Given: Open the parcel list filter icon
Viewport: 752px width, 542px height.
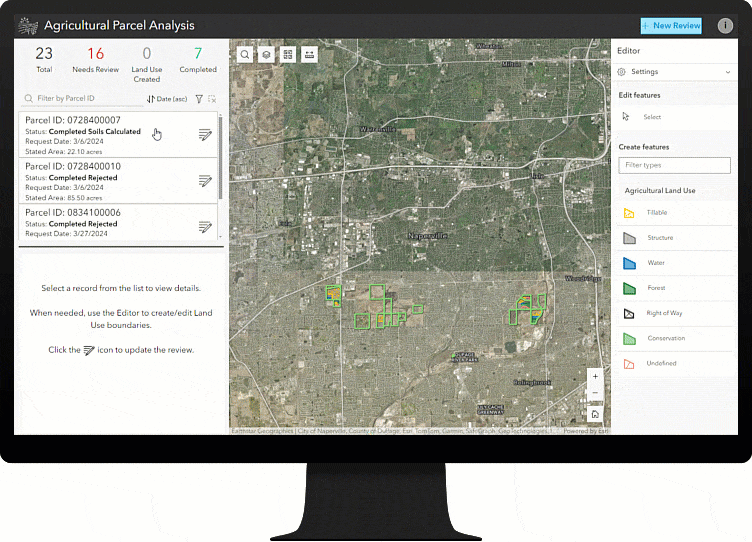Looking at the screenshot, I should point(199,99).
